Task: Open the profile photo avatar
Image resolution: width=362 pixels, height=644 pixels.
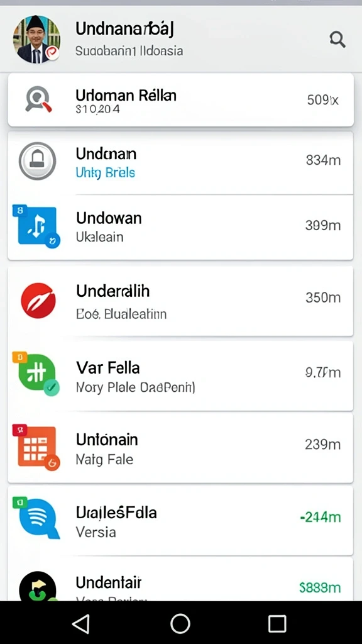Action: (x=36, y=40)
